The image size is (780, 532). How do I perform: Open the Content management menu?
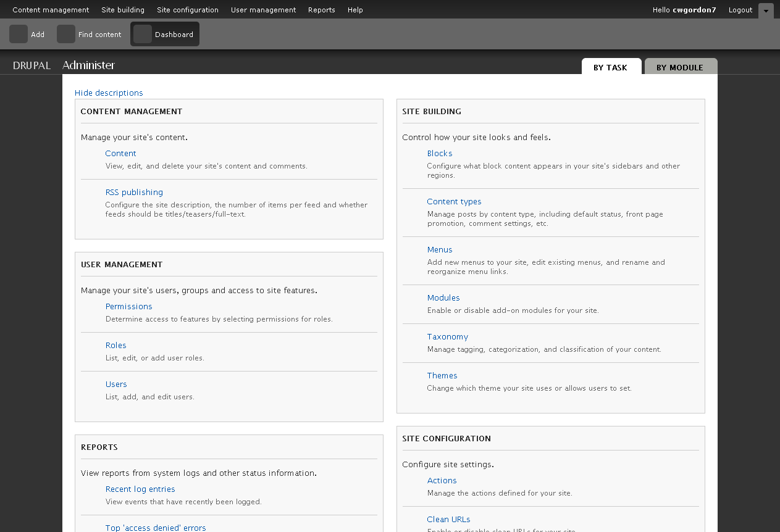pyautogui.click(x=51, y=10)
